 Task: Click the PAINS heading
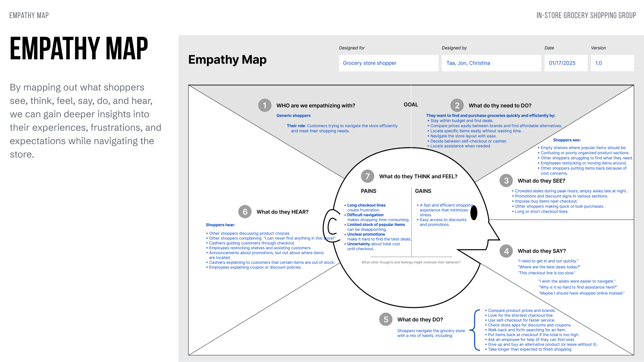(x=369, y=191)
